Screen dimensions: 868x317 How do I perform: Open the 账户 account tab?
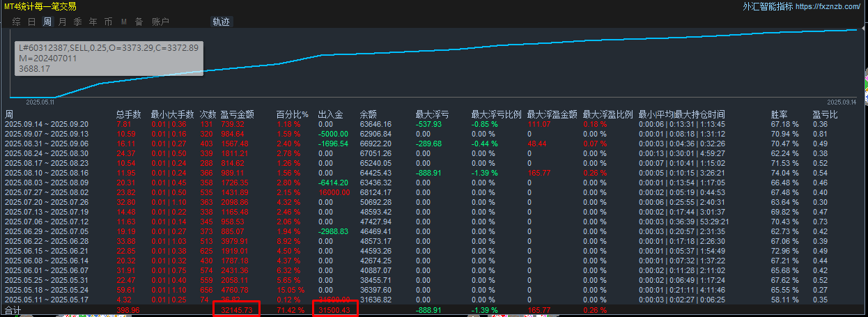(160, 22)
